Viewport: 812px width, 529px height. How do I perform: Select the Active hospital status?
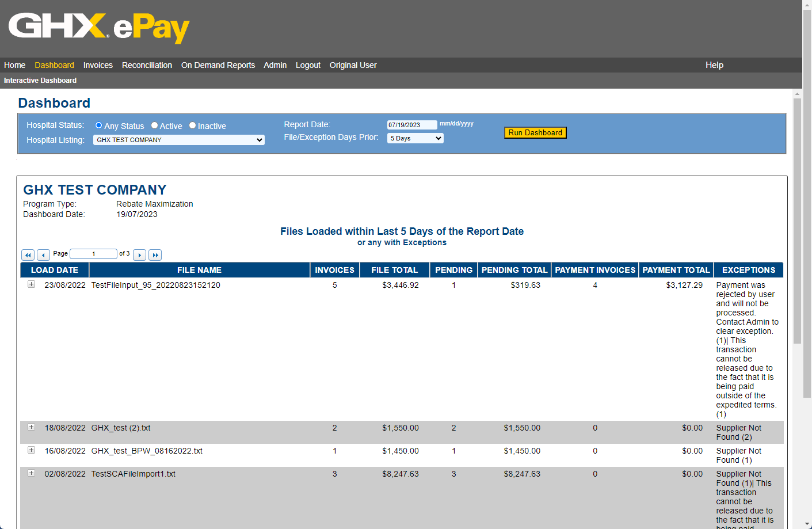pos(154,125)
